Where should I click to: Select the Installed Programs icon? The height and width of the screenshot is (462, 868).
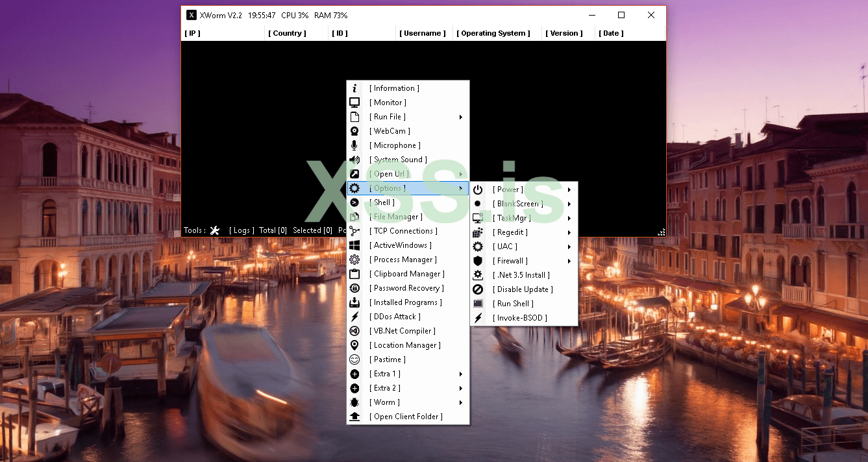click(x=354, y=302)
